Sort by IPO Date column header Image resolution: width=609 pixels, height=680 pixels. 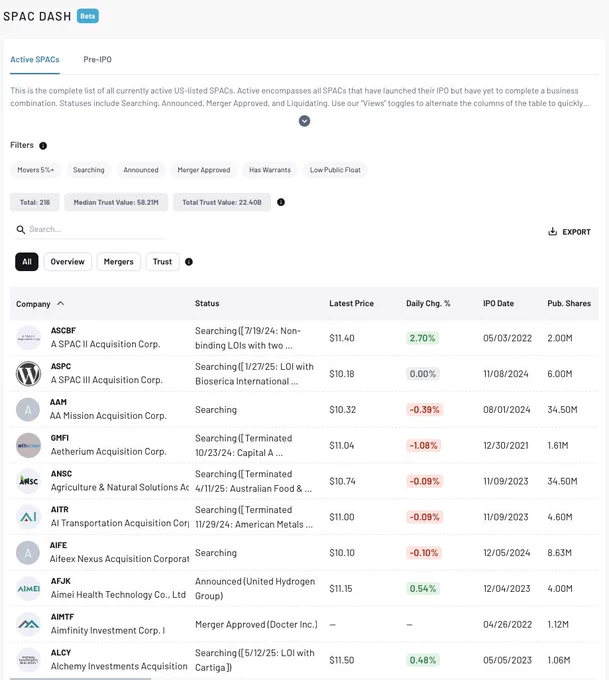tap(498, 304)
